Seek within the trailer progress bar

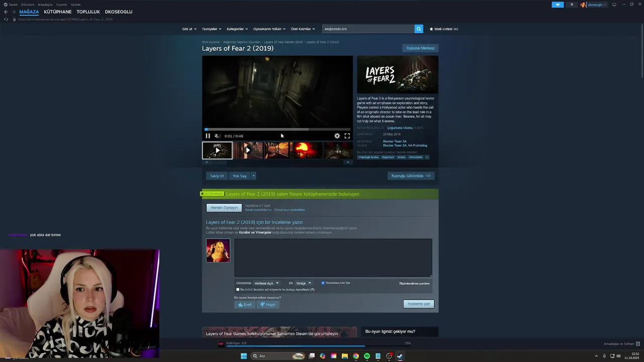point(277,129)
